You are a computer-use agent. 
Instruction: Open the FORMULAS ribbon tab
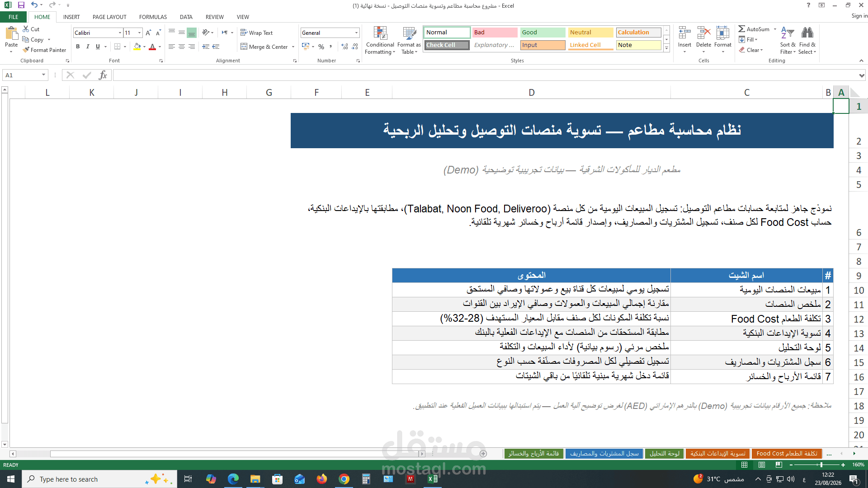(x=153, y=17)
